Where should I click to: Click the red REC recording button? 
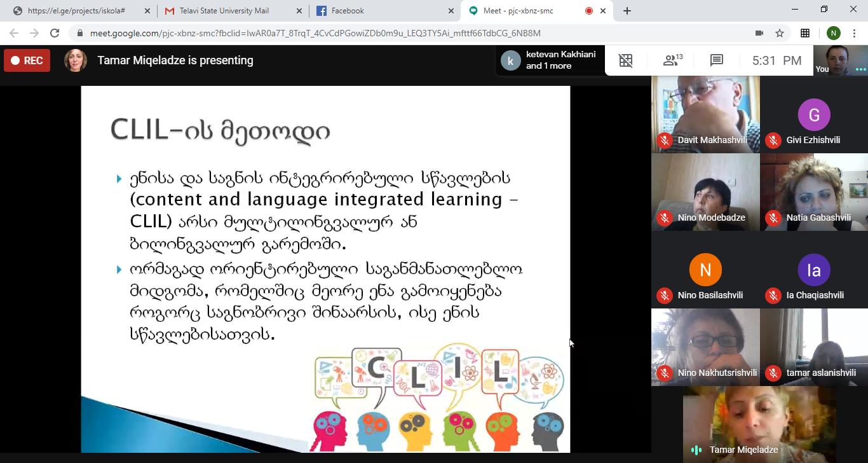click(x=27, y=60)
